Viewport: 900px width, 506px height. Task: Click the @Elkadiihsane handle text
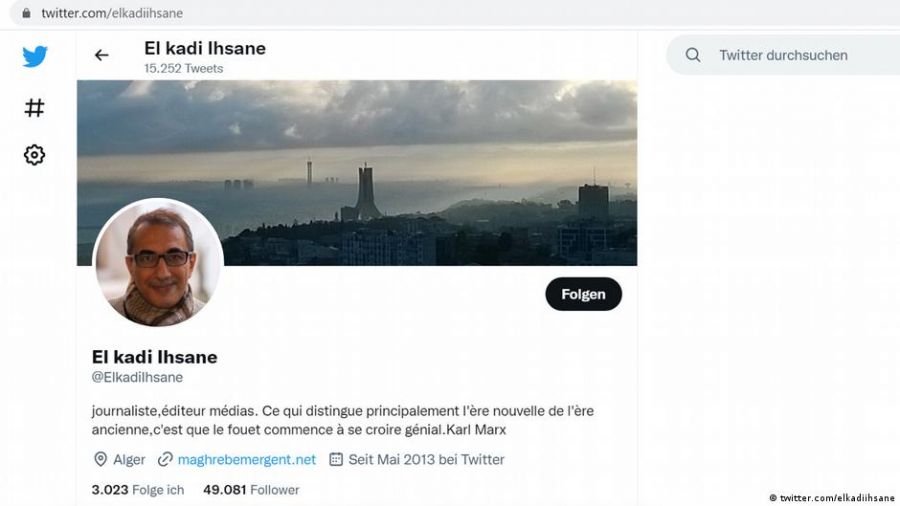[137, 378]
